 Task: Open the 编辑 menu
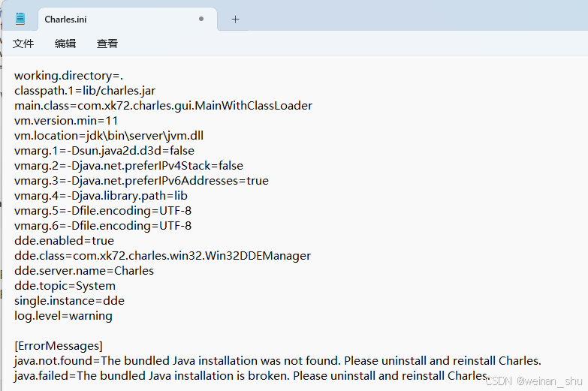[x=65, y=44]
